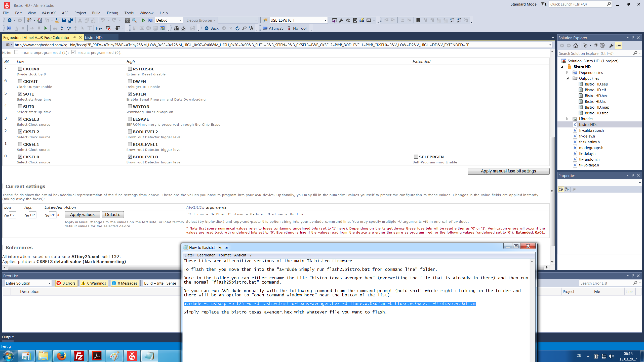
Task: Open the USE_ESWITCH search combo dropdown
Action: (x=325, y=20)
